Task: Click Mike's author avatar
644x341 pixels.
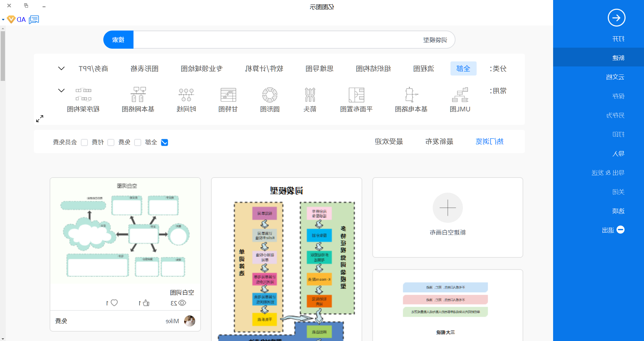Action: click(190, 321)
